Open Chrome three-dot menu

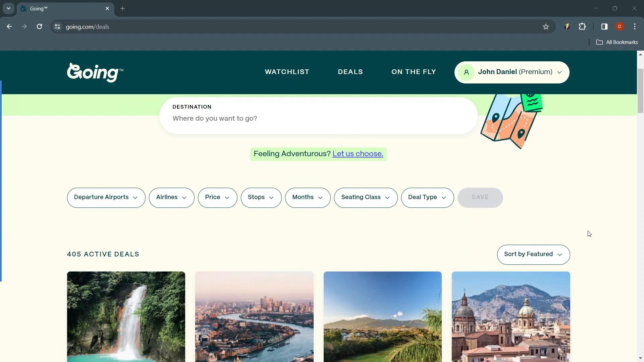[x=635, y=27]
